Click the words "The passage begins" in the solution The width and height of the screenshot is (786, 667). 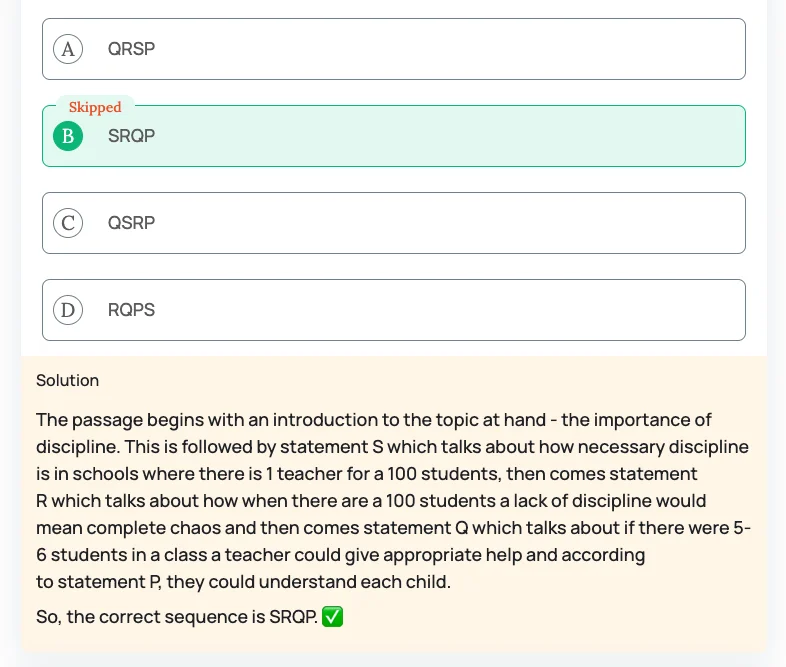(x=108, y=420)
